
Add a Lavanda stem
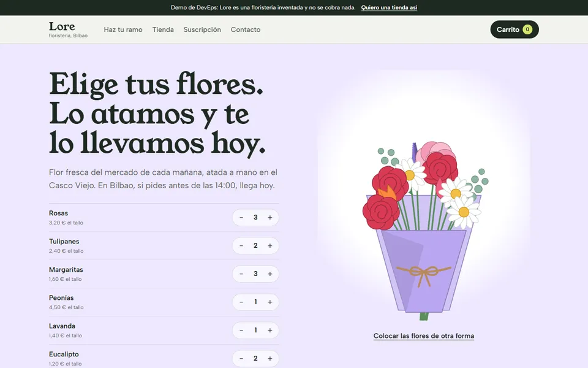(269, 330)
